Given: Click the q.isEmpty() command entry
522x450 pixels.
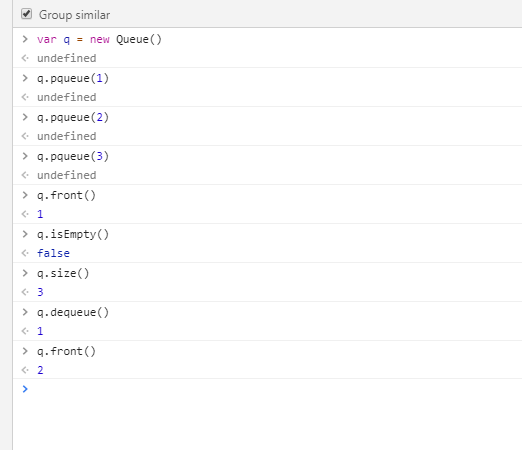Looking at the screenshot, I should tap(73, 234).
